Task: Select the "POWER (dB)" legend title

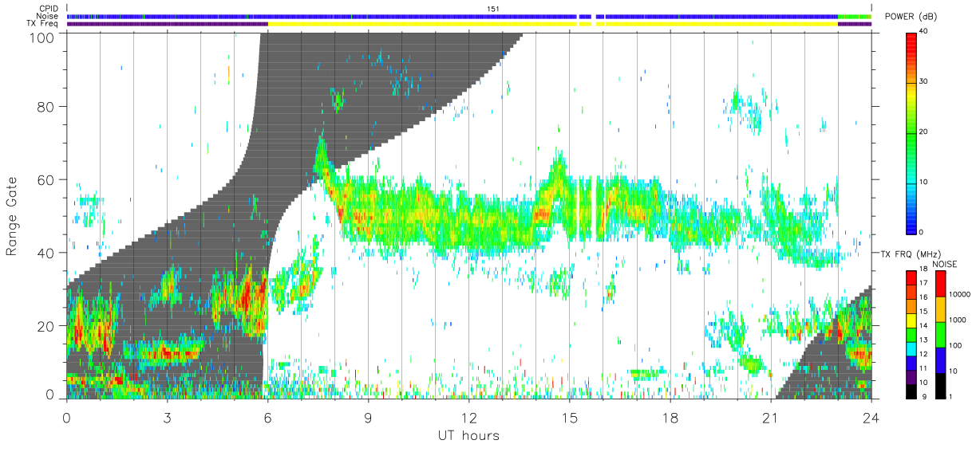Action: click(911, 17)
